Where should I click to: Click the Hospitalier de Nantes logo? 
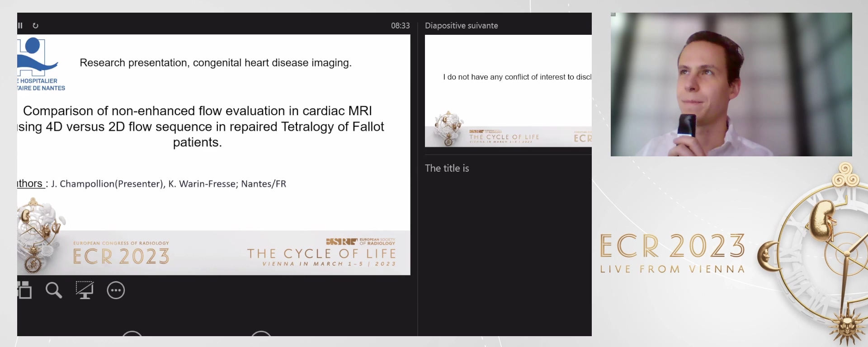41,64
